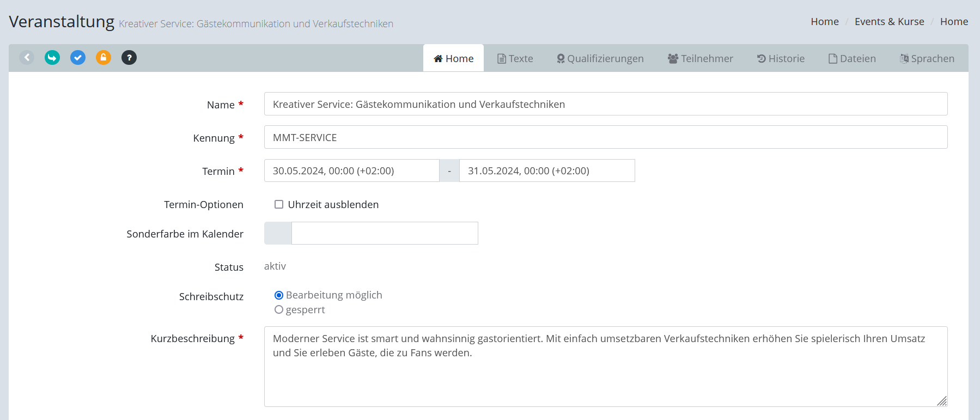The width and height of the screenshot is (980, 420).
Task: Select the gesperrt radio option
Action: [279, 310]
